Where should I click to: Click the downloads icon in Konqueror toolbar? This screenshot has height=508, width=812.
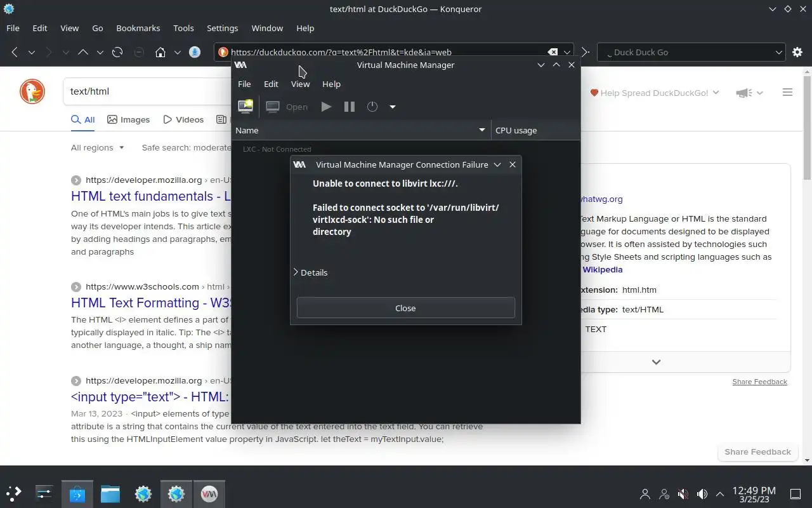(x=195, y=52)
